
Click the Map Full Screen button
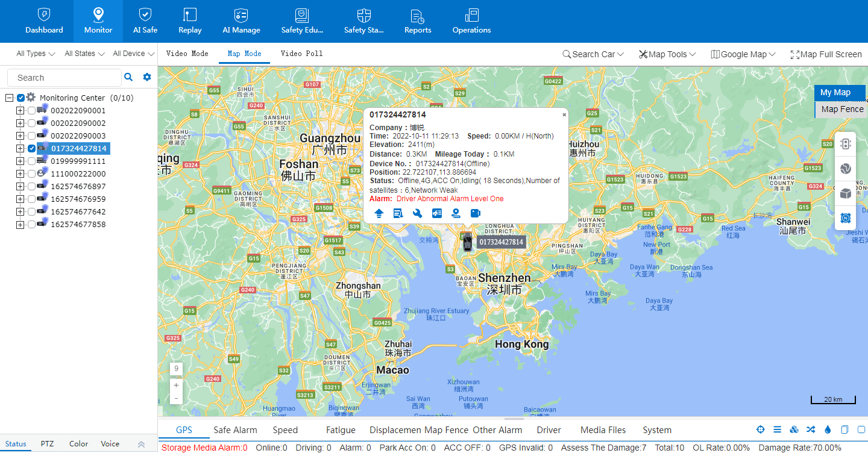[x=826, y=54]
